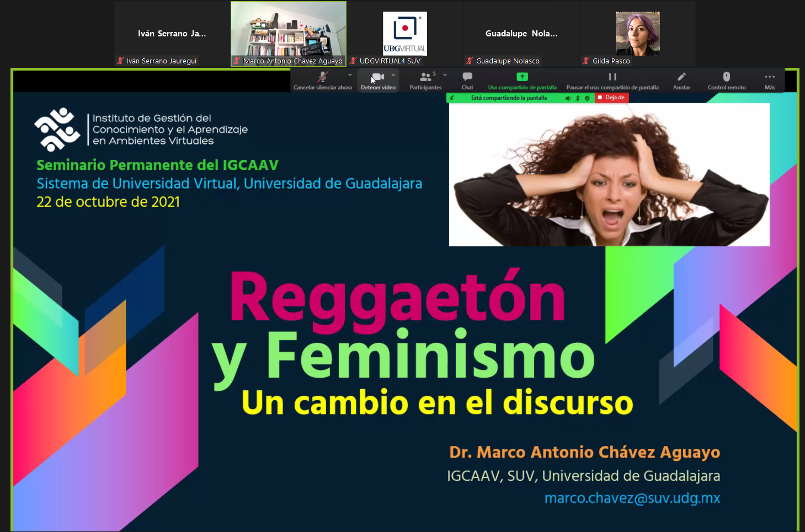Click the Cancelar silenciar ahora microphone icon
Viewport: 805px width, 532px height.
pyautogui.click(x=323, y=77)
